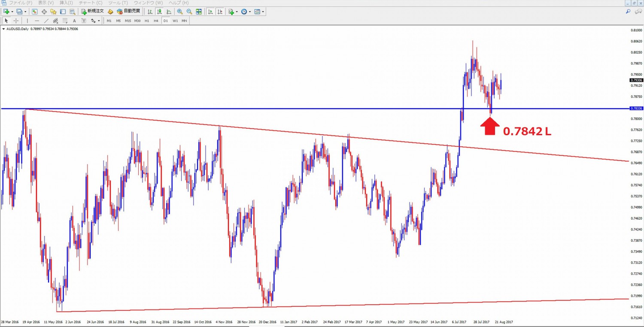Expand the Periods dropdown arrow
Screen dimensions: 644x327
click(x=250, y=12)
